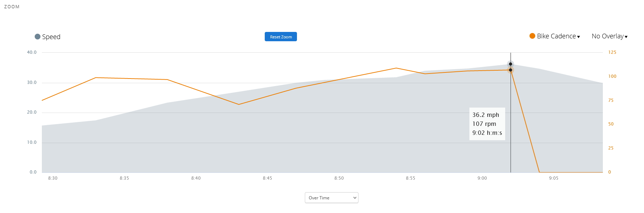
Task: Click the 36.2 mph tooltip value
Action: 486,115
